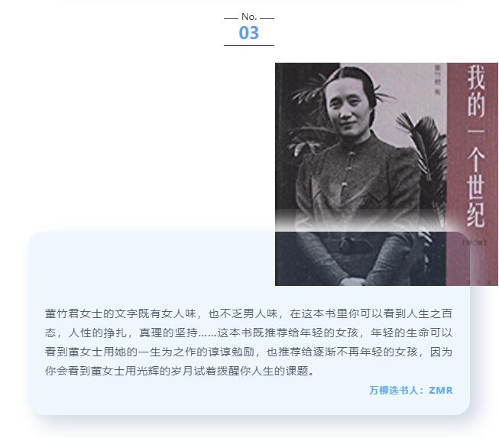Click the vertical title 我的一个世纪 on the cover
The image size is (499, 448).
point(476,146)
